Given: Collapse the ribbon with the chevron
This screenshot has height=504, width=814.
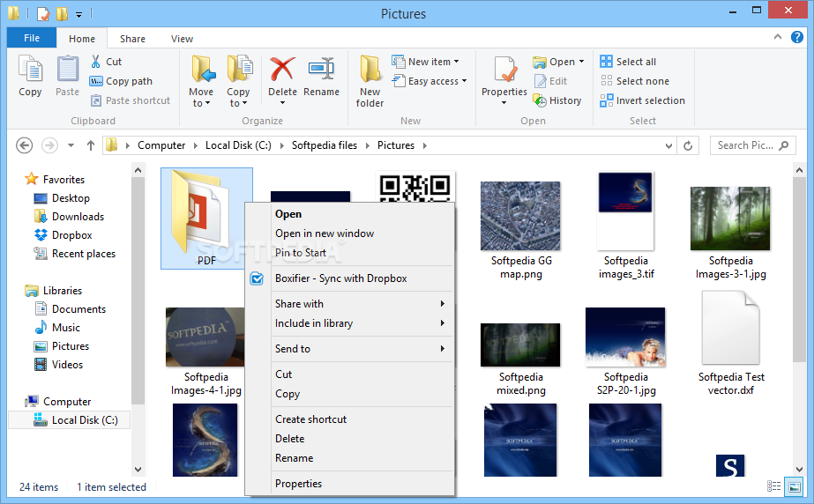Looking at the screenshot, I should [x=778, y=37].
